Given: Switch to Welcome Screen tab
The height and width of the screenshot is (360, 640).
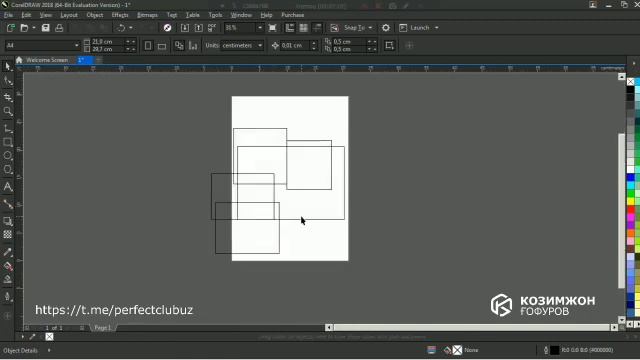Looking at the screenshot, I should [x=47, y=60].
